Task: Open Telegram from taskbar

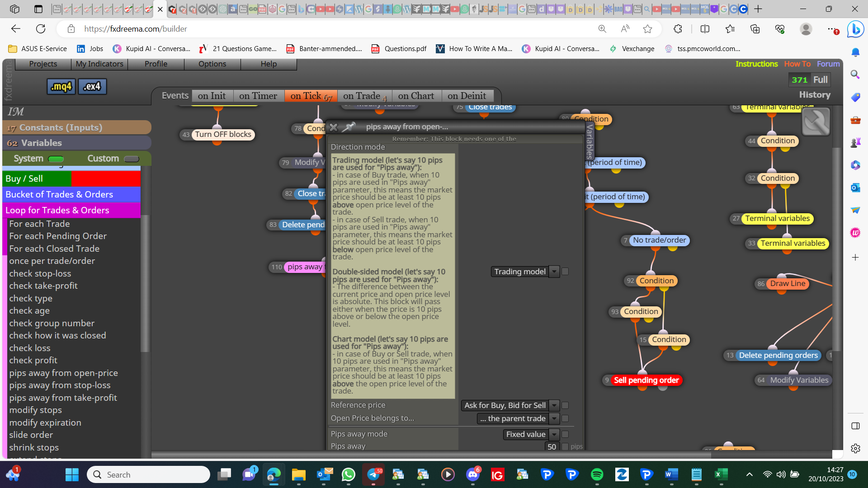Action: (x=373, y=474)
